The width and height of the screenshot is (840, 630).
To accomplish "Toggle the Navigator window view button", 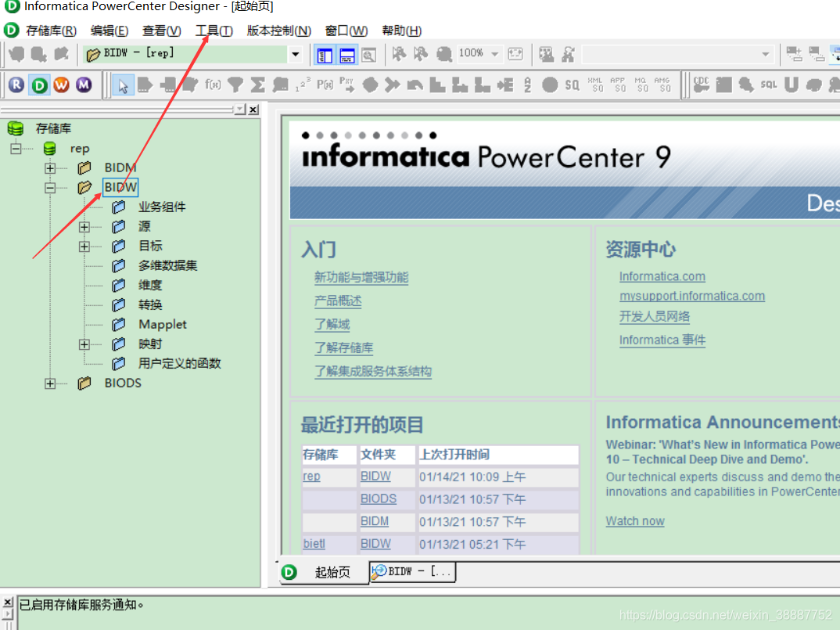I will 325,56.
